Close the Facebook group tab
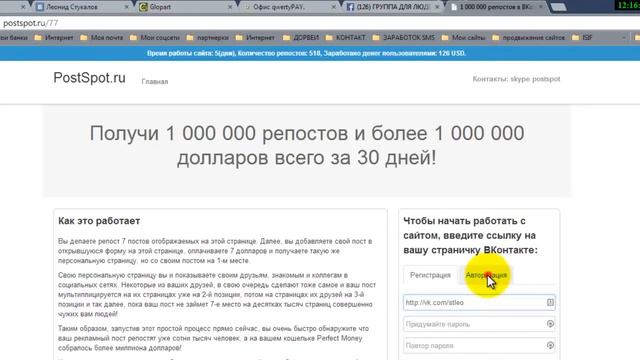Image resolution: width=640 pixels, height=360 pixels. [437, 7]
